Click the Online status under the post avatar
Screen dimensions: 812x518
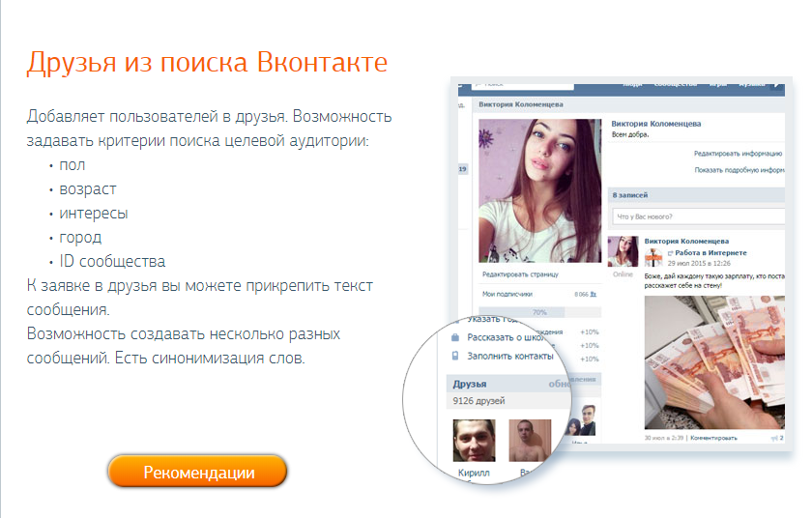pyautogui.click(x=623, y=274)
